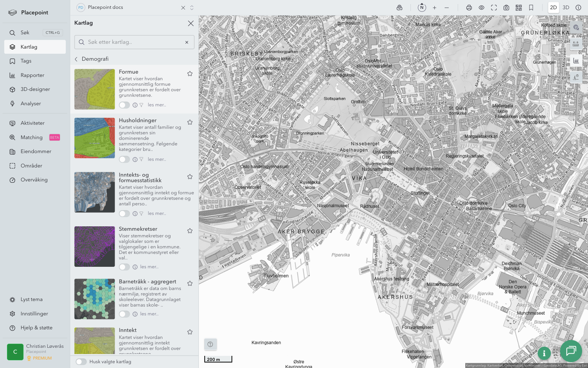This screenshot has height=368, width=588.
Task: Toggle Husk valgte kartlag switch
Action: pos(81,362)
